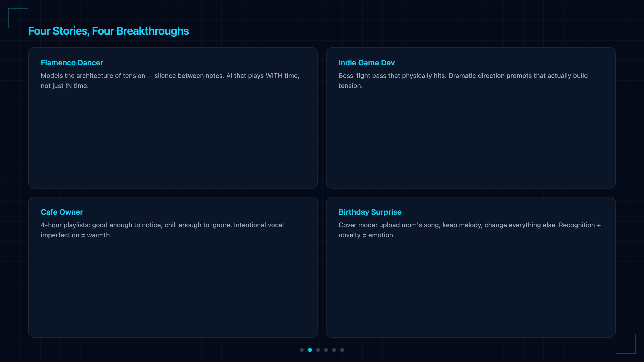Click the 'Boss-fight bass that physically hits' description
Image resolution: width=644 pixels, height=362 pixels.
click(463, 81)
